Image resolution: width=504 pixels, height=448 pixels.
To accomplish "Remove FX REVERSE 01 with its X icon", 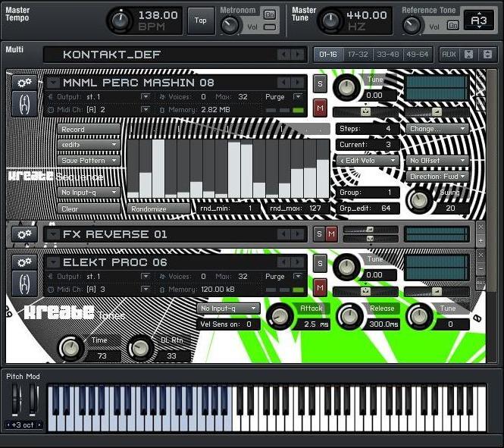I will point(481,227).
